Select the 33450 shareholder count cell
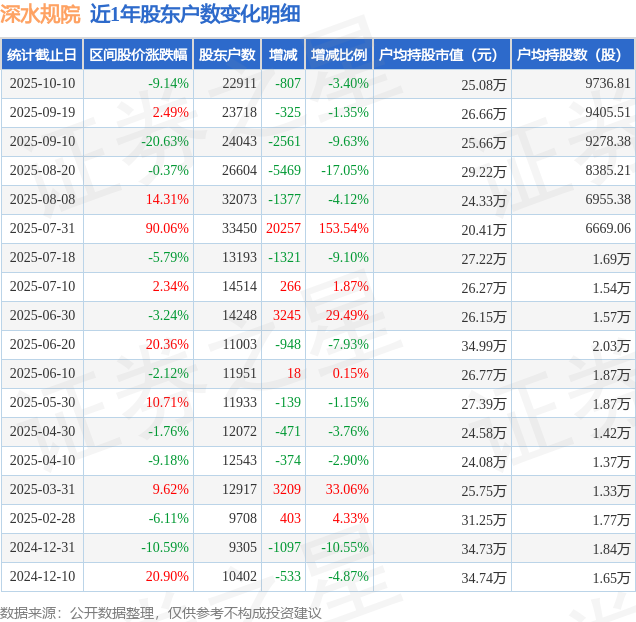This screenshot has width=636, height=622. pos(239,229)
